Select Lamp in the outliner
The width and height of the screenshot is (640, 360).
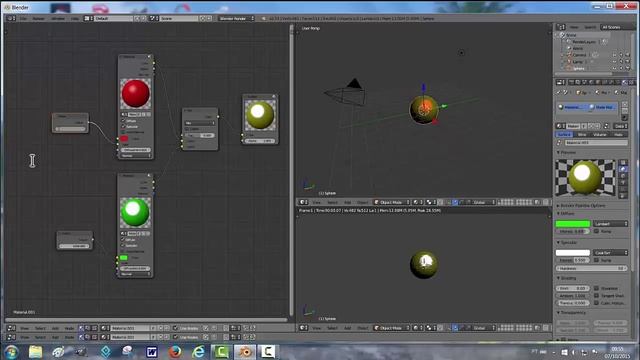pos(578,62)
